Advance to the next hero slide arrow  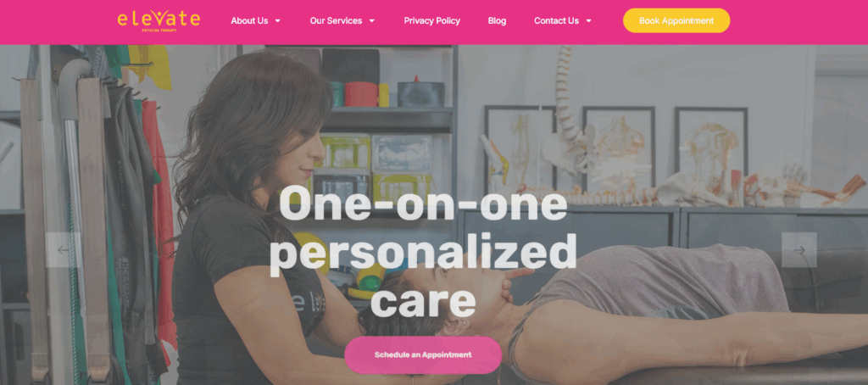pos(798,250)
